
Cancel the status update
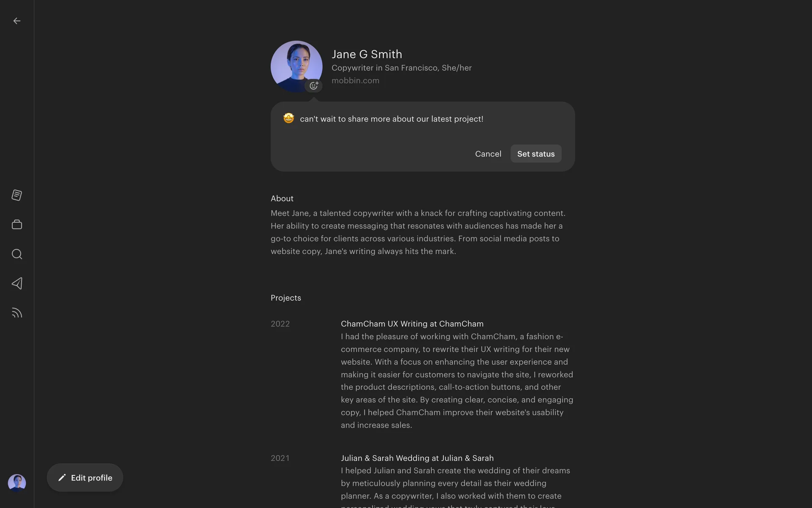click(488, 154)
